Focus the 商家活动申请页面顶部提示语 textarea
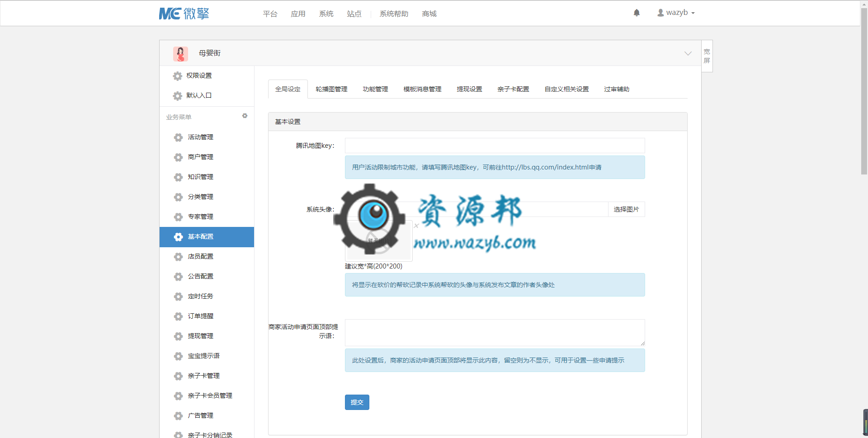This screenshot has height=438, width=868. (495, 333)
